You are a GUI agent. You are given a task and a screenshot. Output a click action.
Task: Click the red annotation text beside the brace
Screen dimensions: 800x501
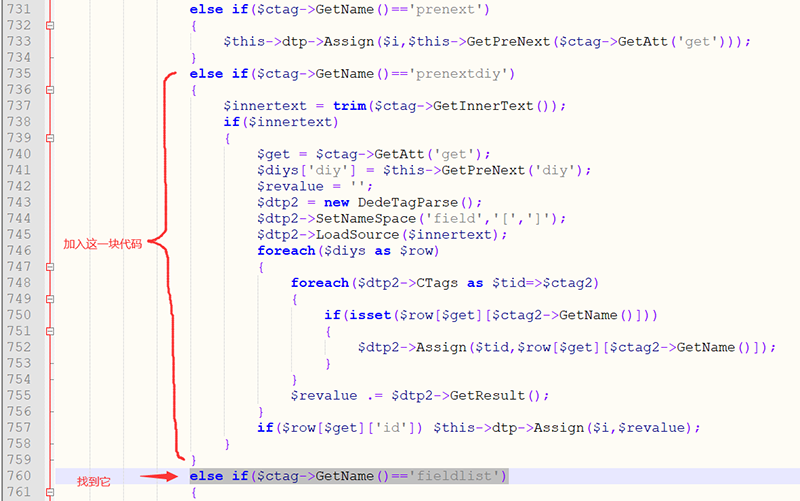coord(102,243)
